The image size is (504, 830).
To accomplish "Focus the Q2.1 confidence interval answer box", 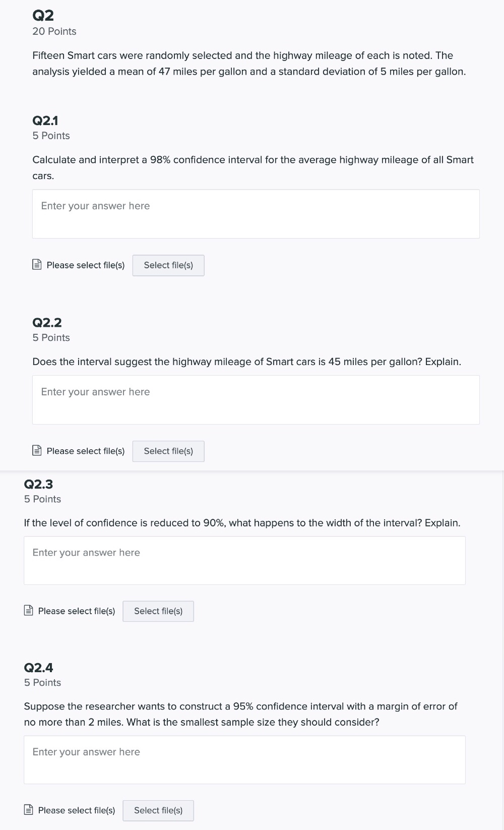I will click(256, 214).
